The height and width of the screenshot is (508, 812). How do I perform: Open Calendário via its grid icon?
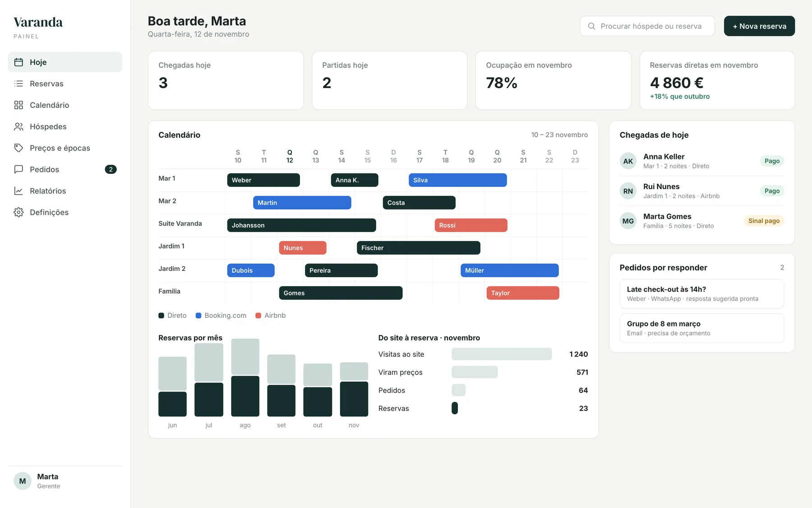(18, 105)
